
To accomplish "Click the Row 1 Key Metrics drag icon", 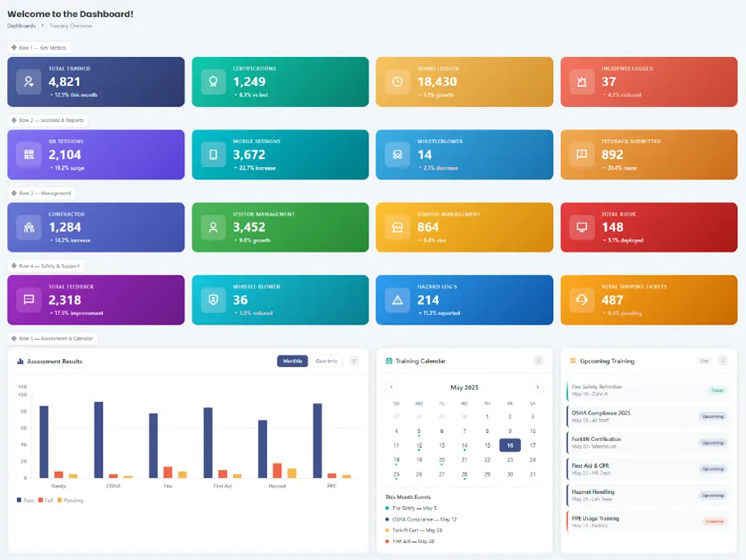I will click(14, 47).
